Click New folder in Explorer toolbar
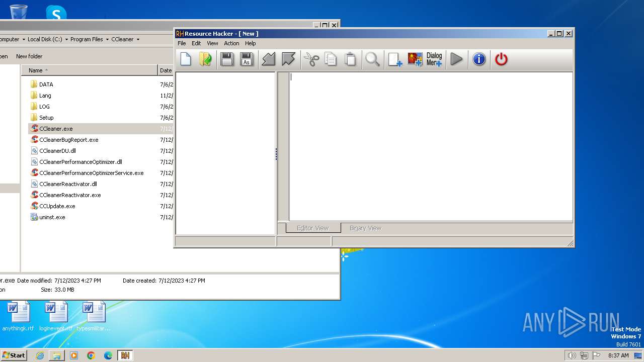The height and width of the screenshot is (362, 644). pyautogui.click(x=29, y=56)
